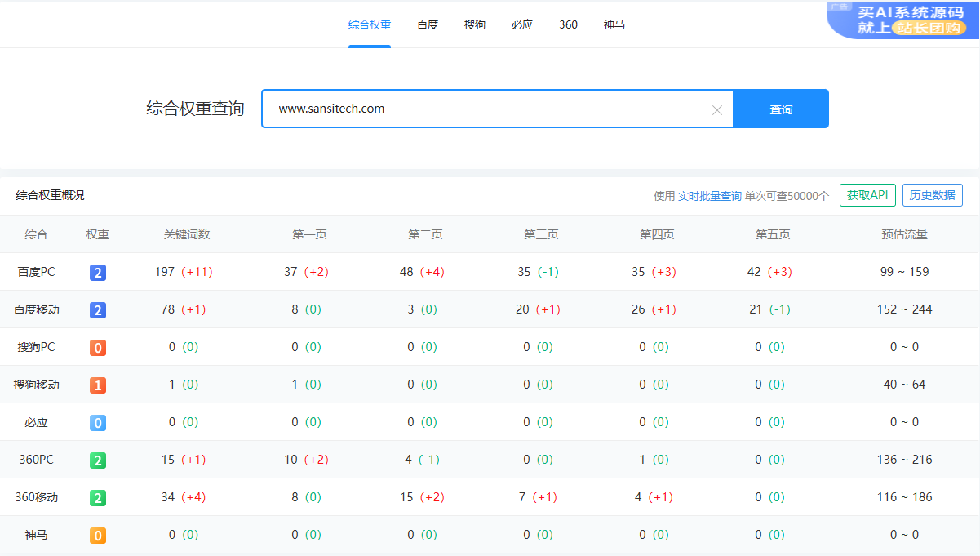Click 百度PC fifth page value 42 (+3)

coord(769,272)
